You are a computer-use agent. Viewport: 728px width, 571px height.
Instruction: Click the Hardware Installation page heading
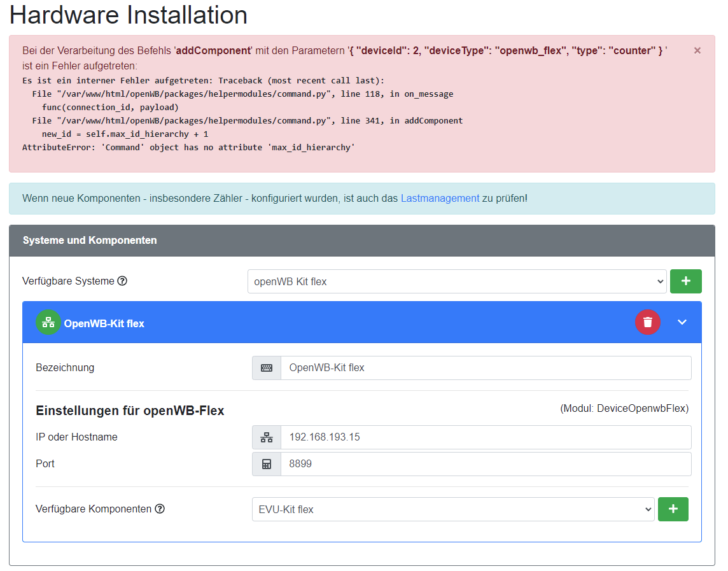point(129,15)
